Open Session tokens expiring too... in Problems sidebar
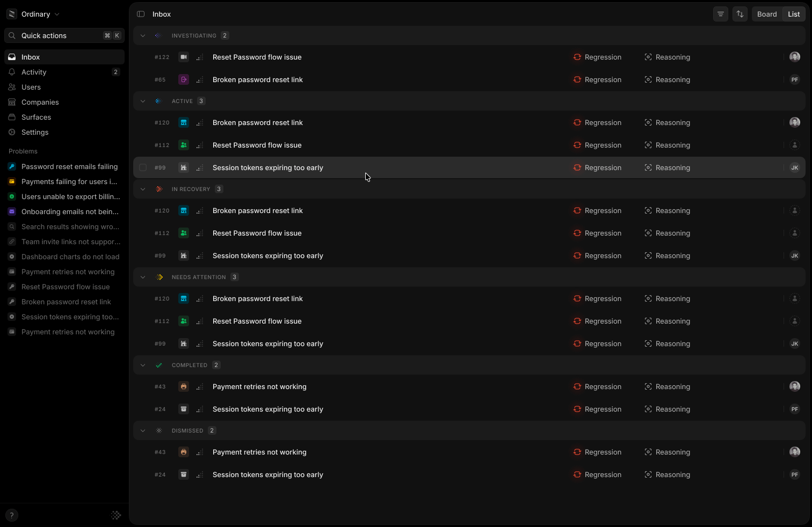Screen dimensions: 812x527 pyautogui.click(x=64, y=317)
